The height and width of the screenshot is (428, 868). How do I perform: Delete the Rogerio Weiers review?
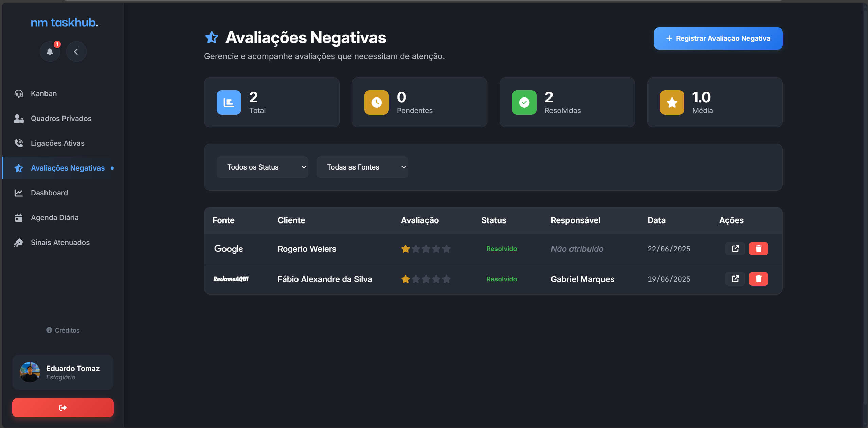758,249
